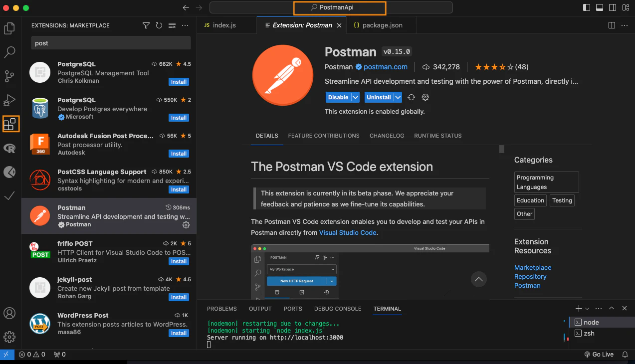635x364 pixels.
Task: Expand the Uninstall button dropdown arrow
Action: pos(398,97)
